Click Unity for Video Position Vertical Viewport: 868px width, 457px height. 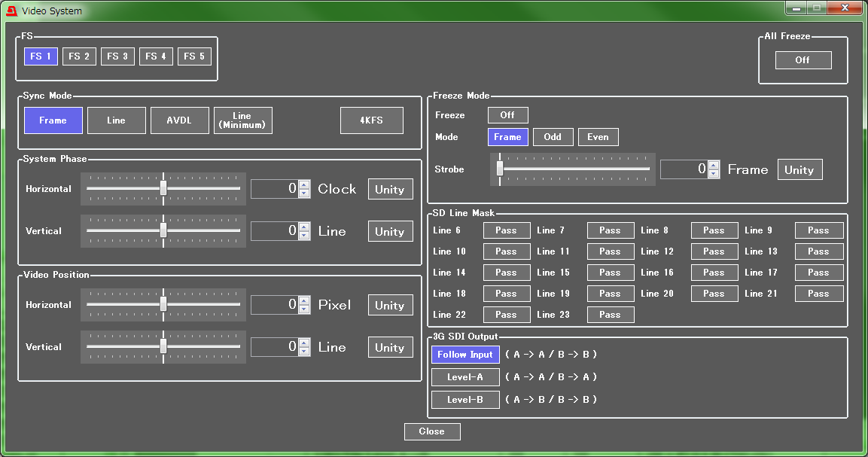tap(390, 347)
